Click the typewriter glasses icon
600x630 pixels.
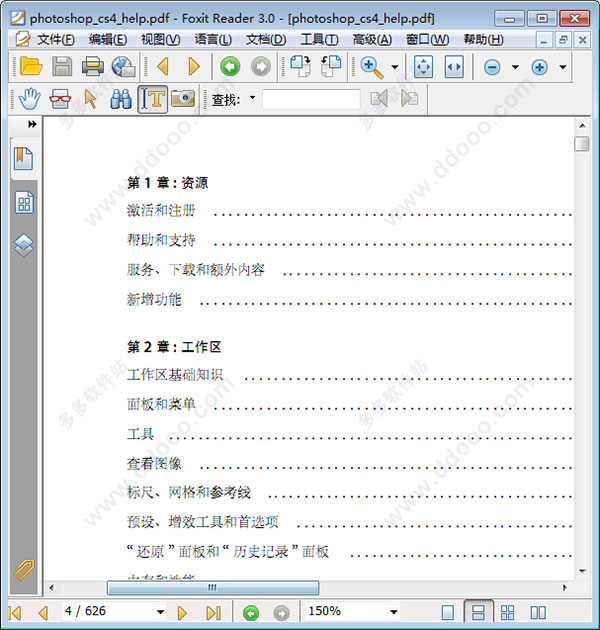click(x=60, y=99)
